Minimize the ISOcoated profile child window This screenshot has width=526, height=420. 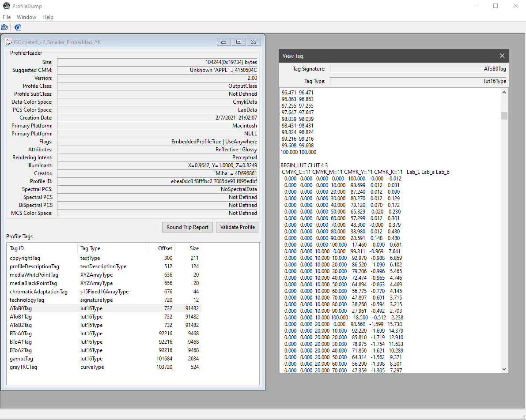point(223,42)
